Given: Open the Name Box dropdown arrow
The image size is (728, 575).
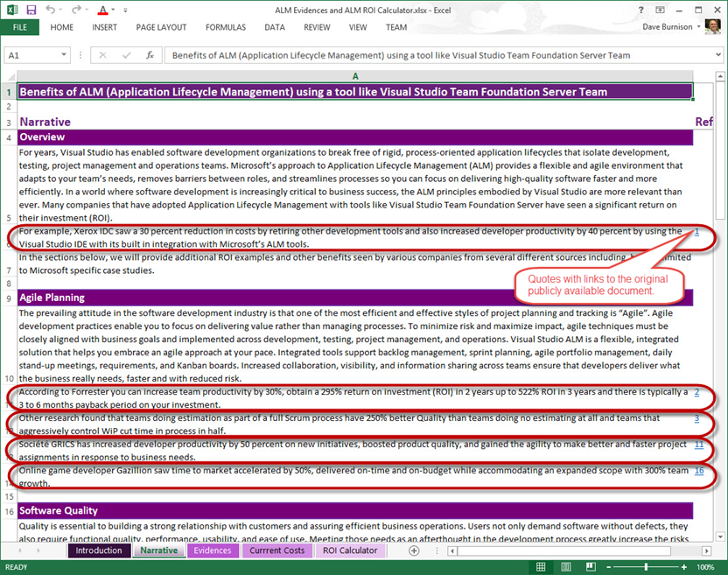Looking at the screenshot, I should coord(64,55).
